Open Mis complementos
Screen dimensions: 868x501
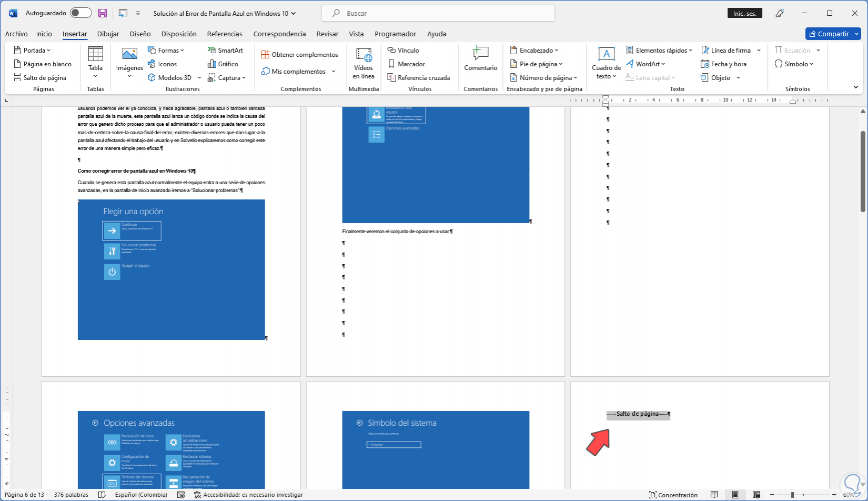tap(294, 72)
